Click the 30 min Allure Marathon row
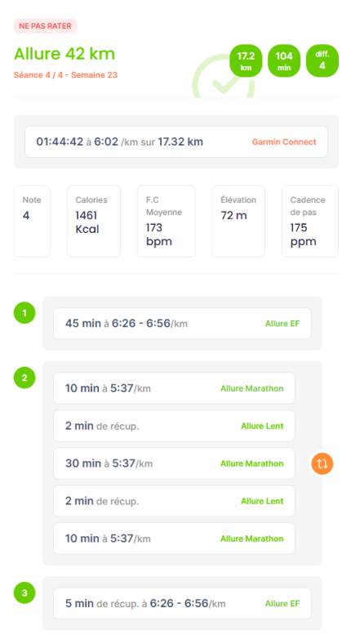351x644 pixels. 174,463
